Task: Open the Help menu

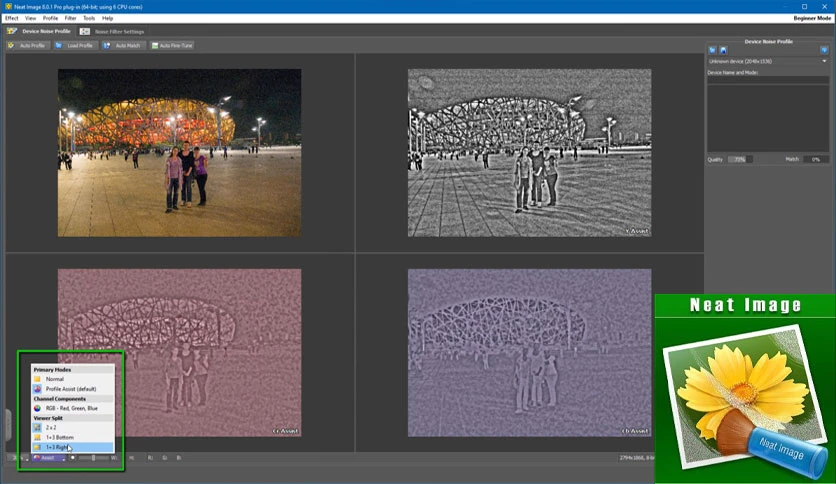Action: tap(108, 18)
